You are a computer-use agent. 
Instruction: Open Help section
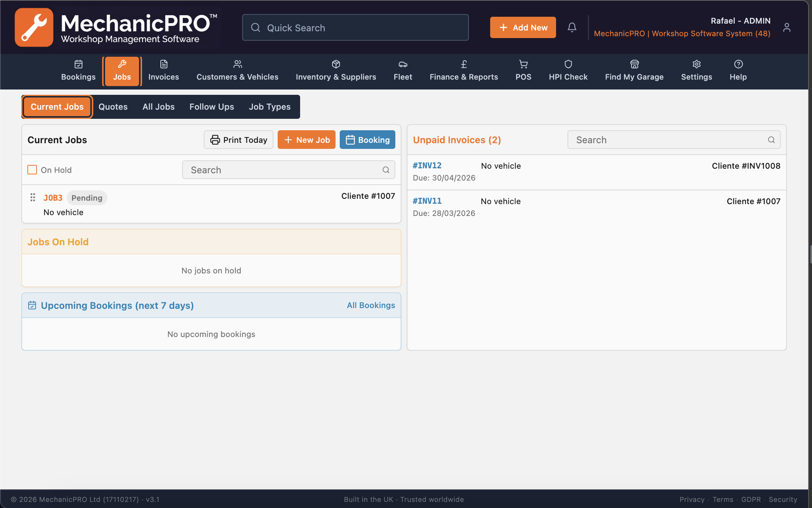[738, 71]
